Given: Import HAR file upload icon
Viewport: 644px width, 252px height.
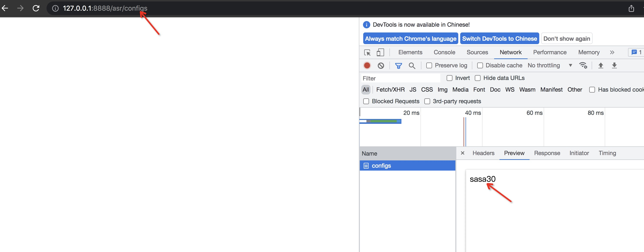Looking at the screenshot, I should pos(601,65).
